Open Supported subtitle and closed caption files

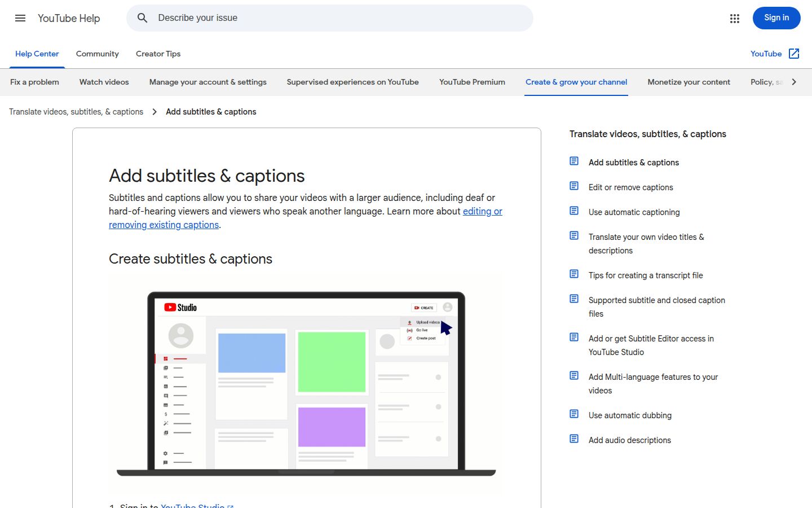[x=656, y=307]
